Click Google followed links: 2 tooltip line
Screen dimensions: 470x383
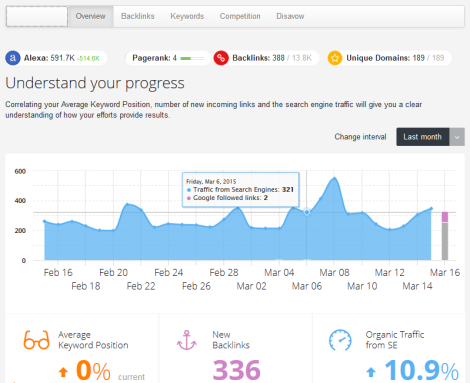[x=227, y=198]
